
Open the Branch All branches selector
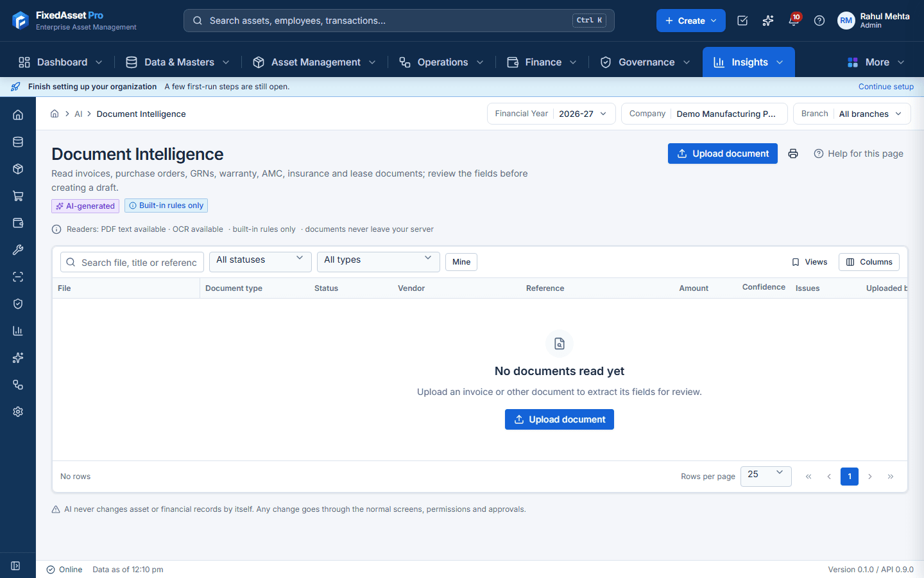coord(852,114)
